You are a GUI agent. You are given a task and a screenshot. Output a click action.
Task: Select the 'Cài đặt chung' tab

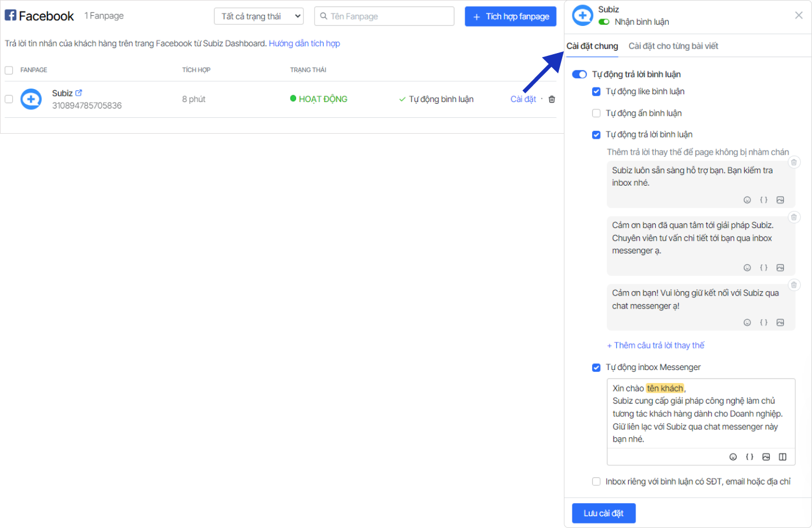coord(592,46)
